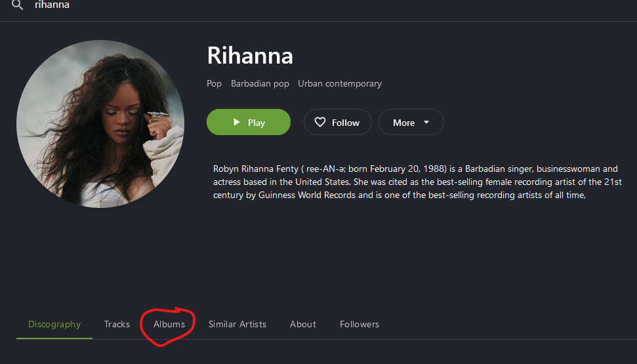Image resolution: width=637 pixels, height=364 pixels.
Task: Follow the artist Rihanna
Action: pos(338,122)
